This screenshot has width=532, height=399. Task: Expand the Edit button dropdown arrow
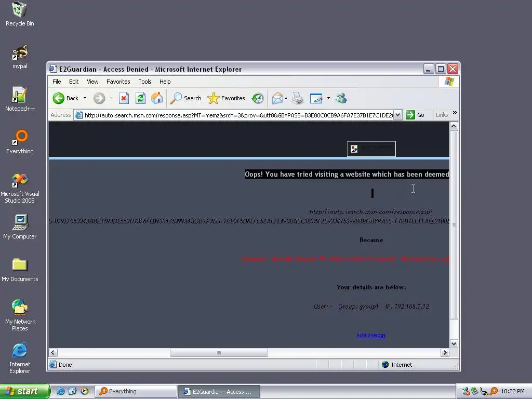coord(328,98)
